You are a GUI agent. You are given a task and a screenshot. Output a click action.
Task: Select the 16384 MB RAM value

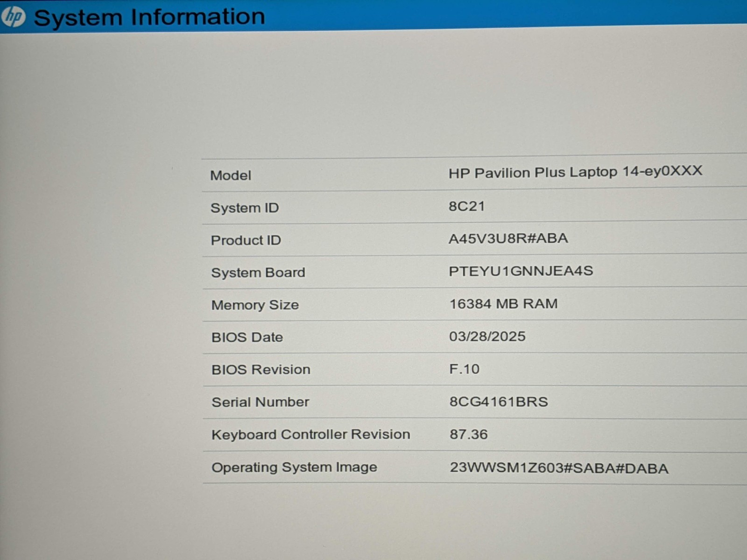(x=504, y=304)
